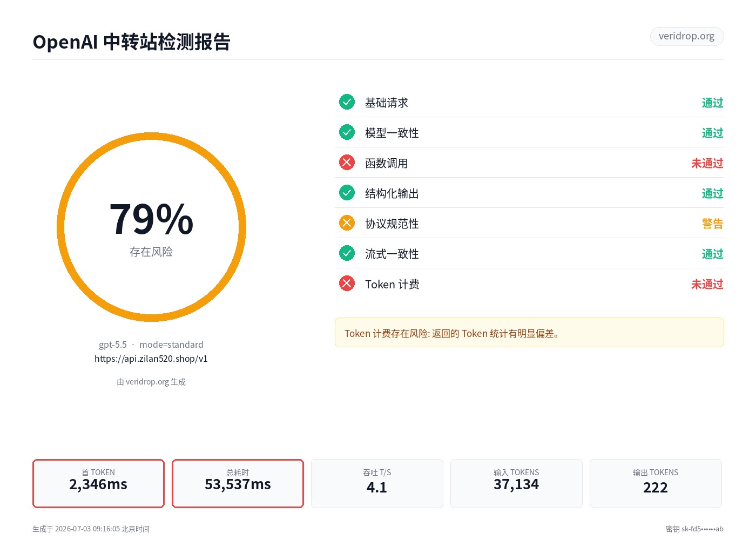Click the green check icon for 基础请求
This screenshot has width=756, height=540.
(347, 102)
